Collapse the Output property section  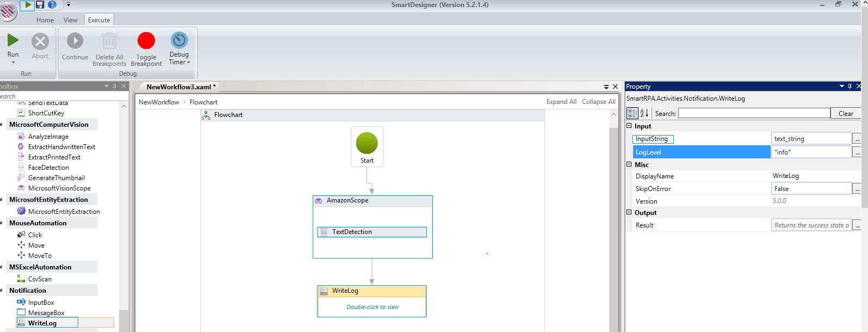[x=629, y=213]
